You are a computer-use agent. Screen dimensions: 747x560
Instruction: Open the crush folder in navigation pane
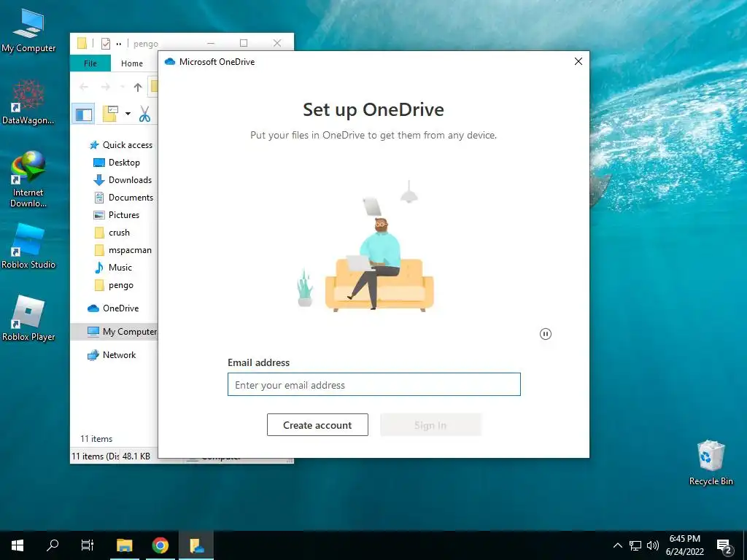pyautogui.click(x=112, y=233)
